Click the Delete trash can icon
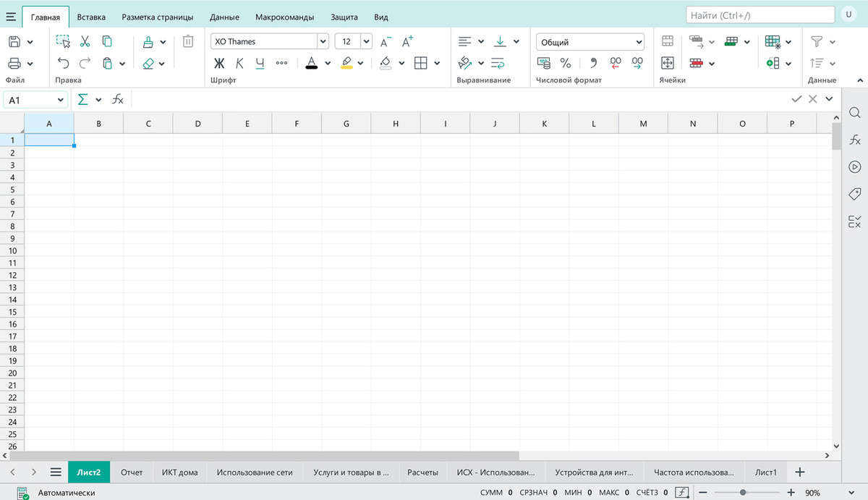 click(188, 41)
